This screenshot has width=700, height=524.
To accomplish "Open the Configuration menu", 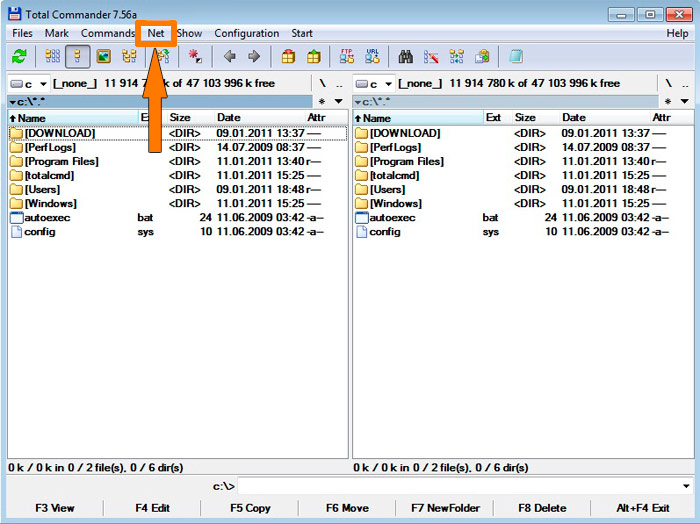I will click(x=246, y=33).
